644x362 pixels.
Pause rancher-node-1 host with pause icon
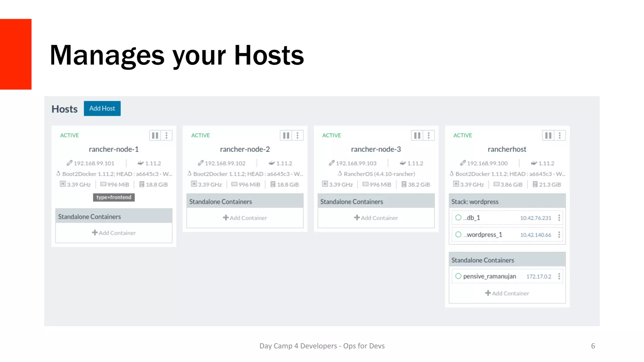pos(155,135)
